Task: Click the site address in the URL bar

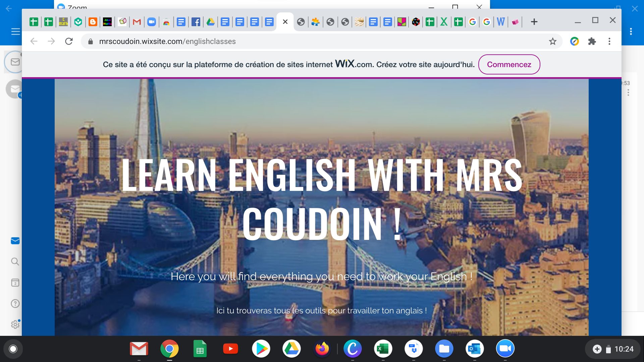Action: pos(168,41)
